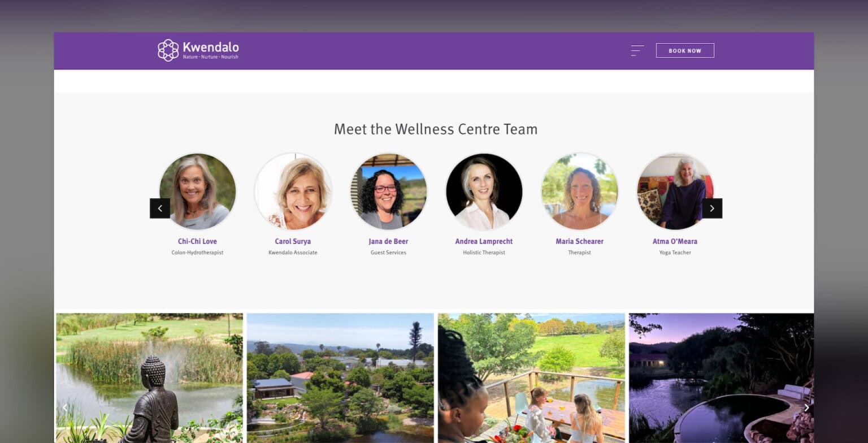The height and width of the screenshot is (443, 868).
Task: Show next team members with right arrow
Action: click(712, 208)
